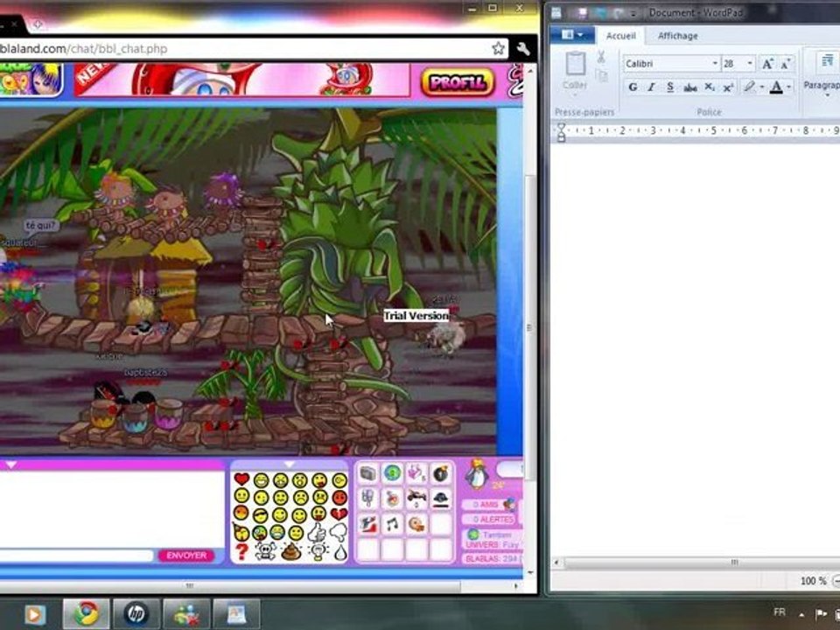Toggle underline (S) in WordPad

[670, 87]
